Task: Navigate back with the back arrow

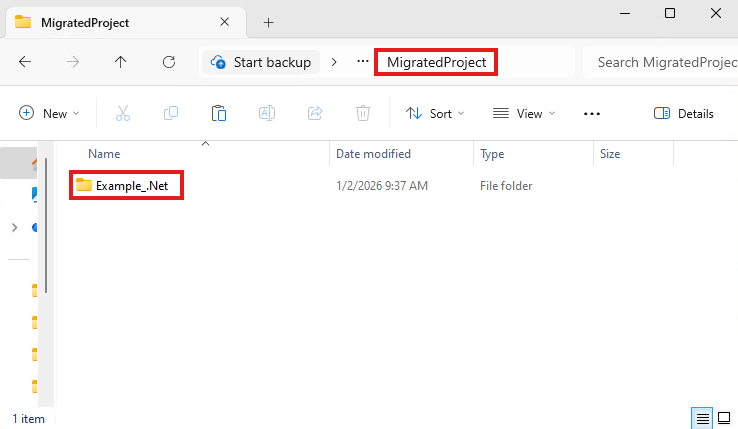Action: [x=25, y=62]
